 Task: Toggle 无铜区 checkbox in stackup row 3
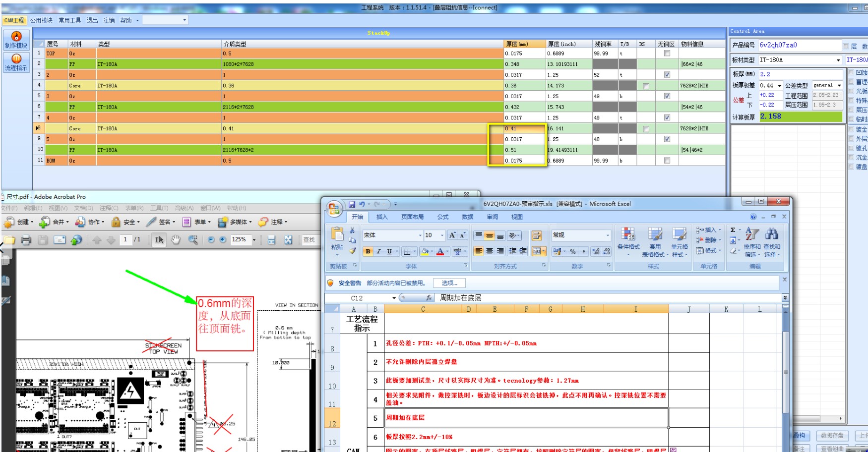[x=667, y=75]
